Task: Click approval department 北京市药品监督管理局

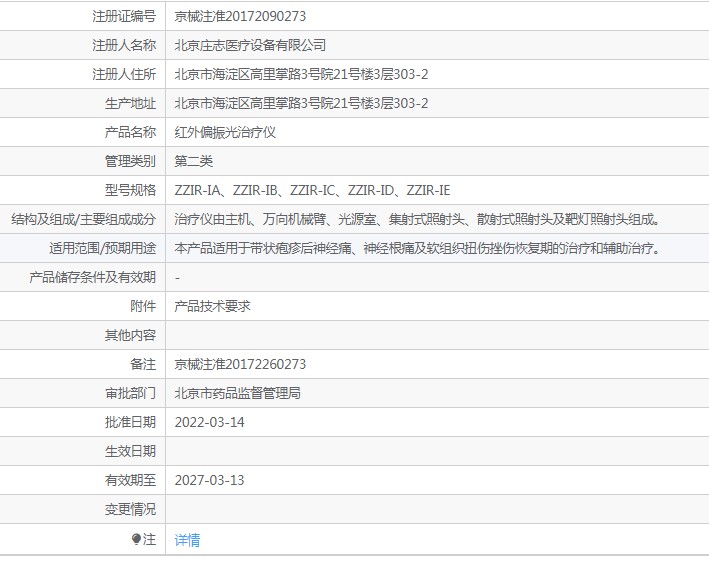Action: tap(237, 393)
